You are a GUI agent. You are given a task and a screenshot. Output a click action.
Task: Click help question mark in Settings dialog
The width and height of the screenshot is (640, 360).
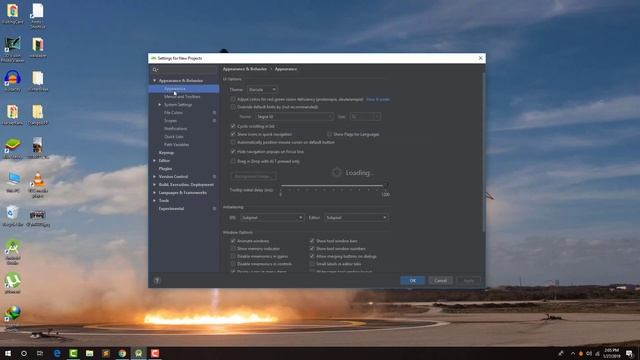click(157, 280)
